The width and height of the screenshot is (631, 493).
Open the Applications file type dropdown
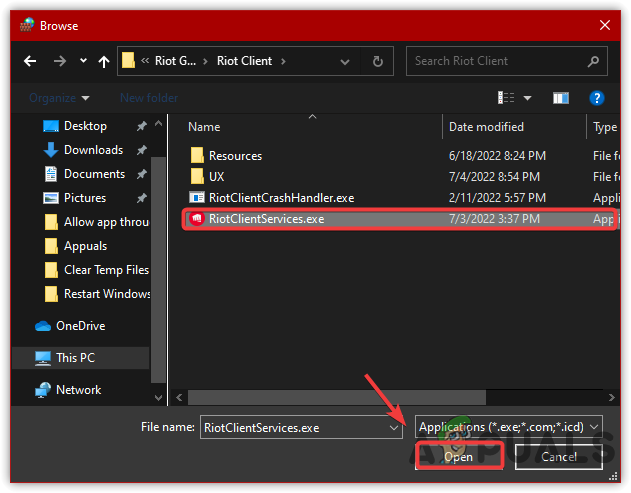(x=508, y=427)
